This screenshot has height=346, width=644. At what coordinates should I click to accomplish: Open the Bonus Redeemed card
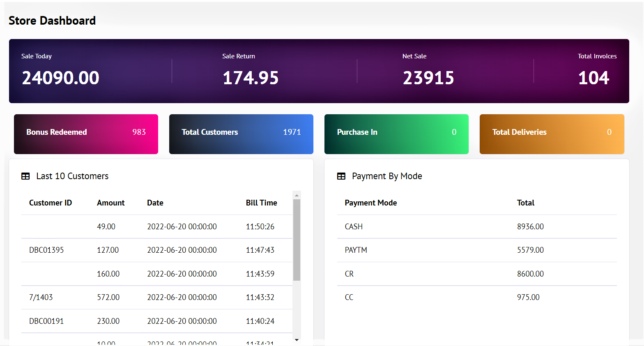coord(86,134)
